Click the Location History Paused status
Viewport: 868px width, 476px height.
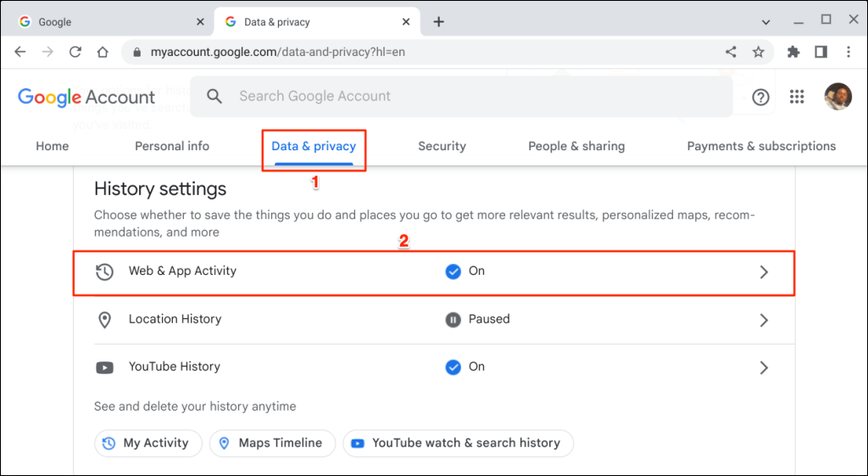pyautogui.click(x=477, y=320)
